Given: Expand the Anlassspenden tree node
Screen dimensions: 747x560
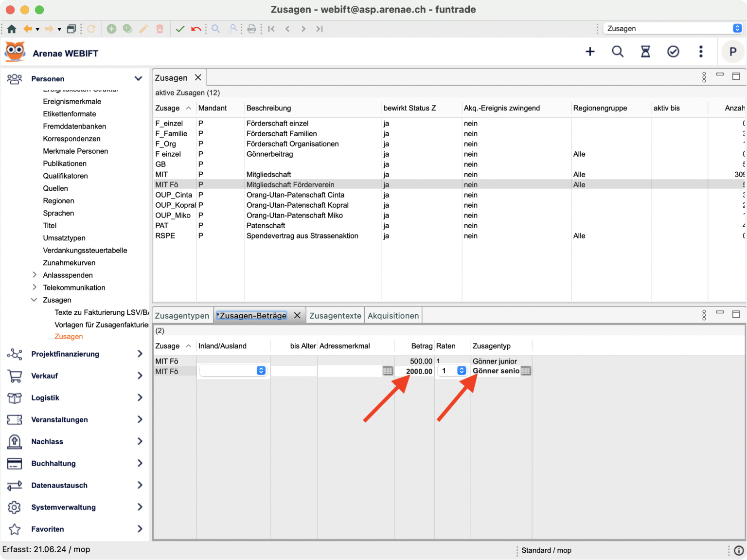Looking at the screenshot, I should (x=35, y=275).
